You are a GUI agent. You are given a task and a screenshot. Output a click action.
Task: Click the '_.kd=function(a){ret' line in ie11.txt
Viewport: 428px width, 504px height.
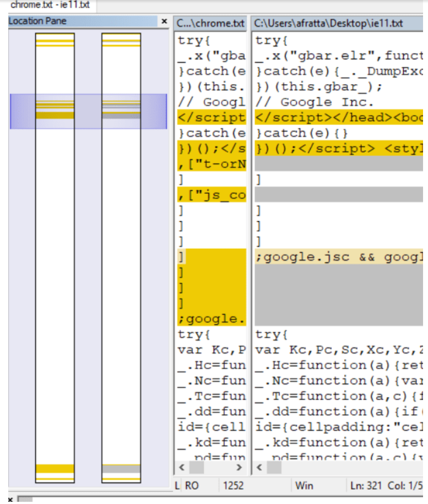coord(339,442)
